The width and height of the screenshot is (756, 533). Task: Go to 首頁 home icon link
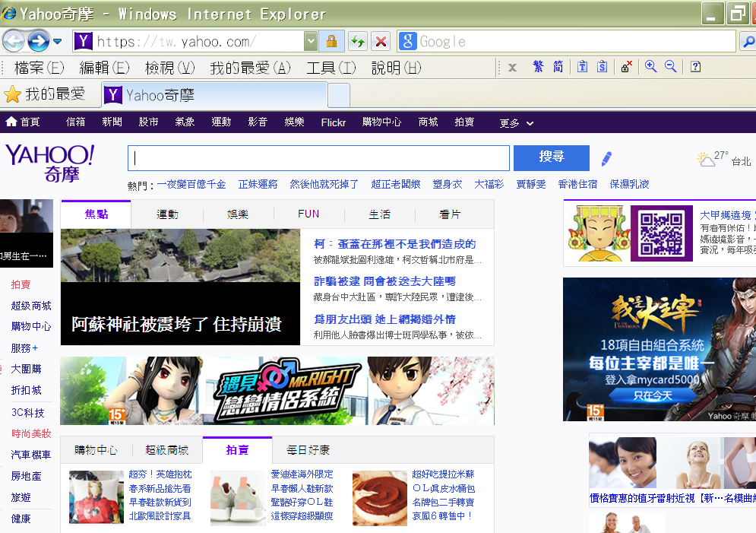coord(23,122)
